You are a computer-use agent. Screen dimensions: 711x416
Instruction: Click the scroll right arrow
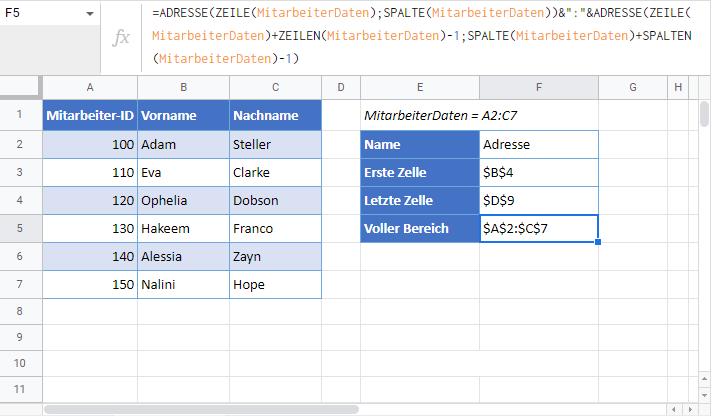point(690,410)
